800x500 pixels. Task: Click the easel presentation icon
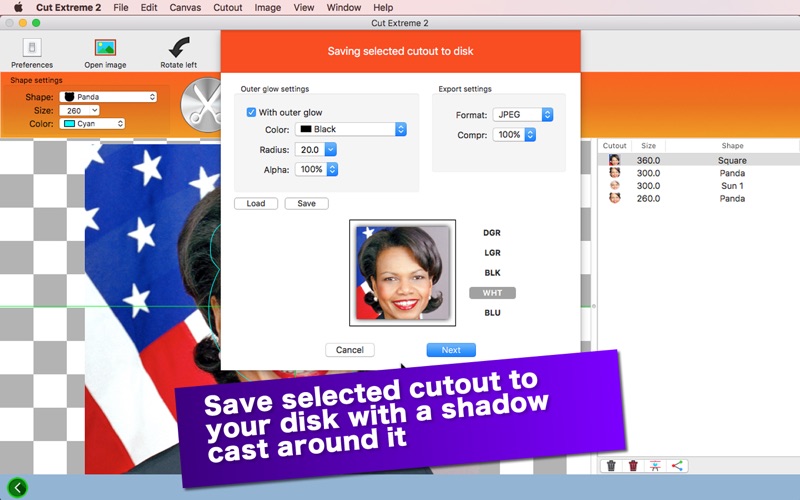pyautogui.click(x=655, y=465)
